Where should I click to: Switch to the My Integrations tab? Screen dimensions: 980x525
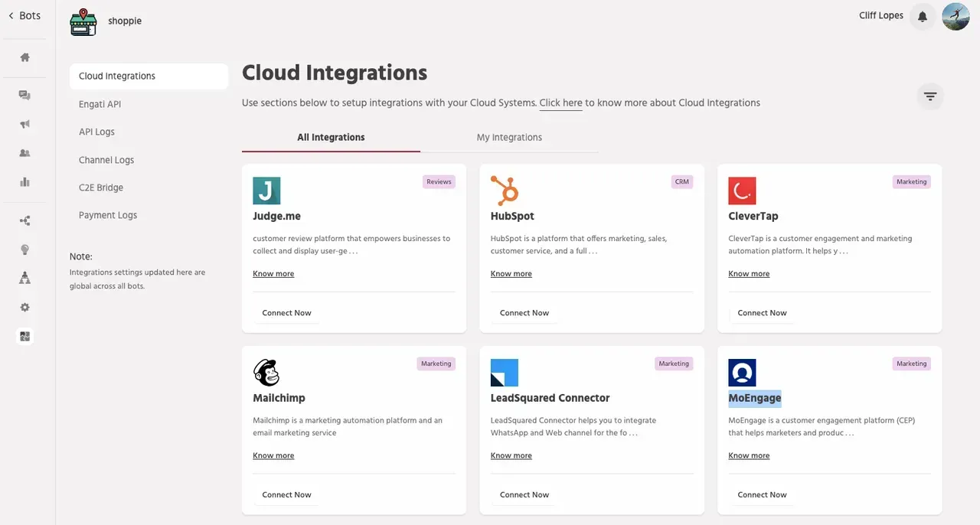pyautogui.click(x=509, y=138)
